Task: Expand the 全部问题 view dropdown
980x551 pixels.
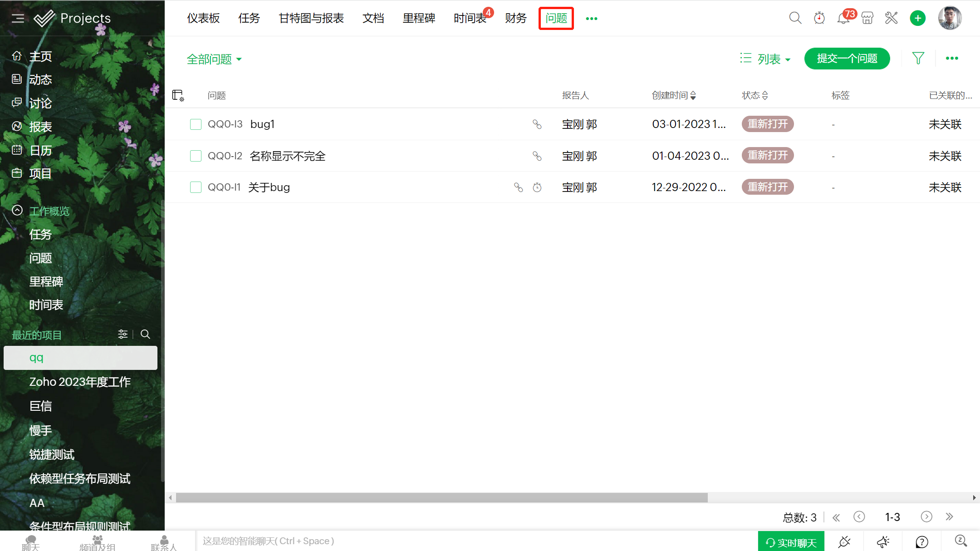Action: [x=214, y=59]
